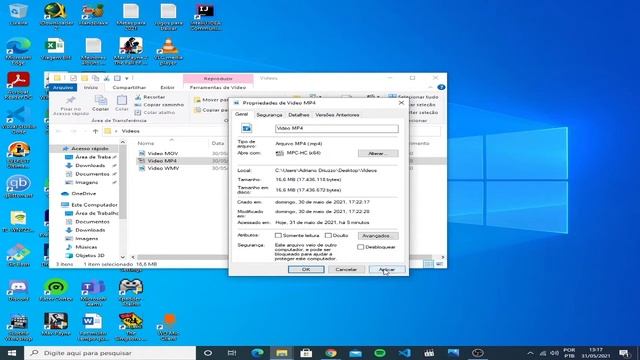This screenshot has width=640, height=360.
Task: Open the Compartilhar ribbon tab
Action: (x=129, y=87)
